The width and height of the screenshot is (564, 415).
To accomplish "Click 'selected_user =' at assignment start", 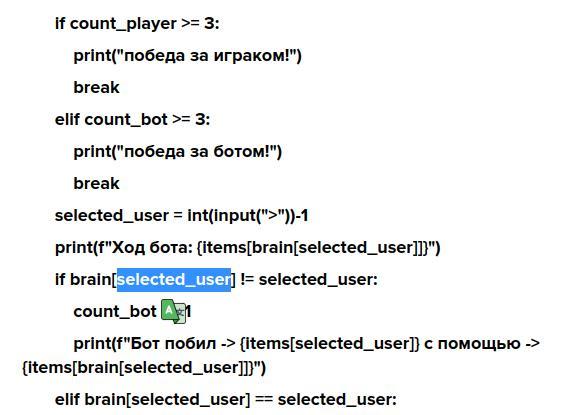I will [119, 216].
